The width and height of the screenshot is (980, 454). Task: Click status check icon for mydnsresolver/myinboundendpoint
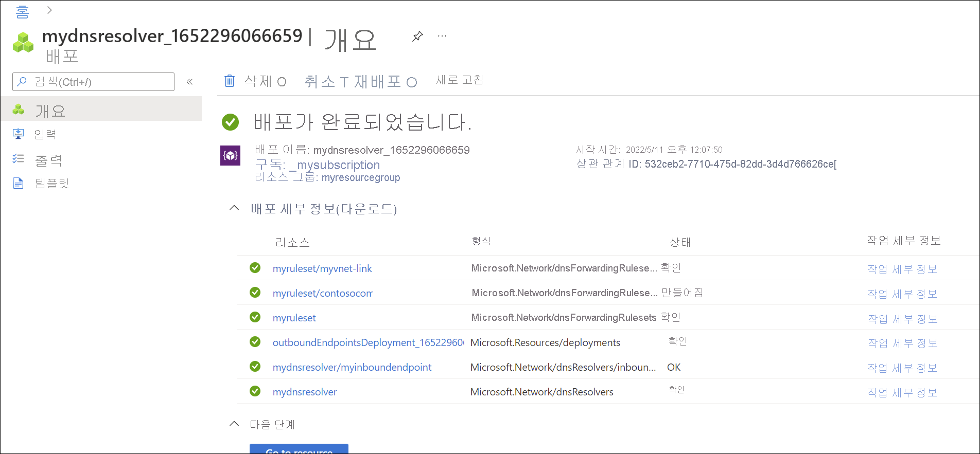tap(255, 367)
